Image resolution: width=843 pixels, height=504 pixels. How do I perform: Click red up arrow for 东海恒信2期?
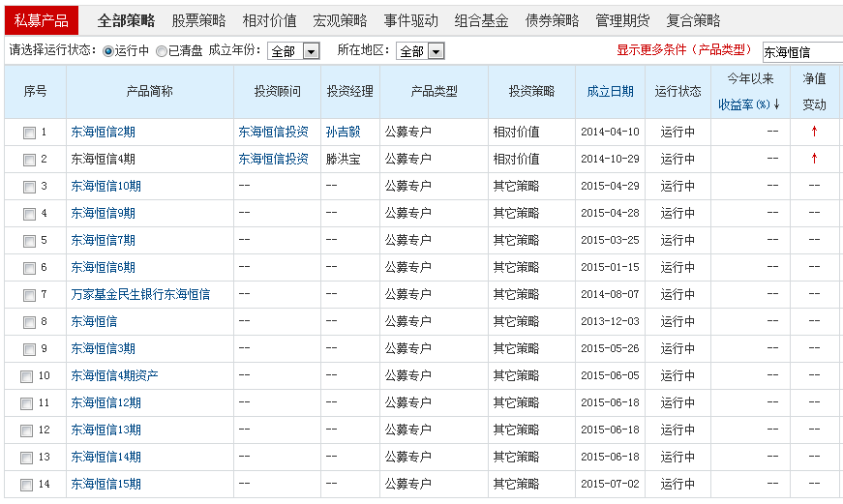814,132
